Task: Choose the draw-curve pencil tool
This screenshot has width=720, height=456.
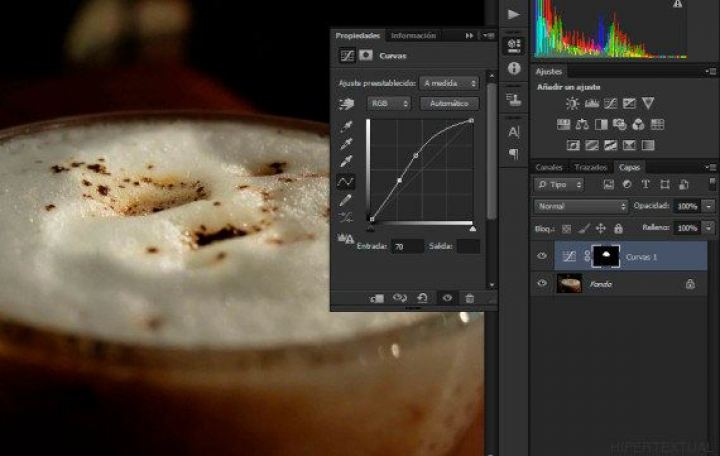Action: coord(347,199)
